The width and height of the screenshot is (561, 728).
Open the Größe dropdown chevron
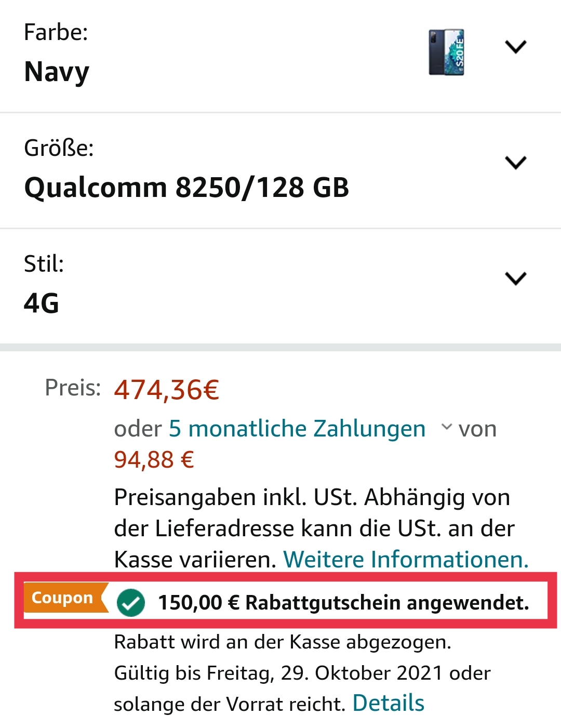[515, 163]
